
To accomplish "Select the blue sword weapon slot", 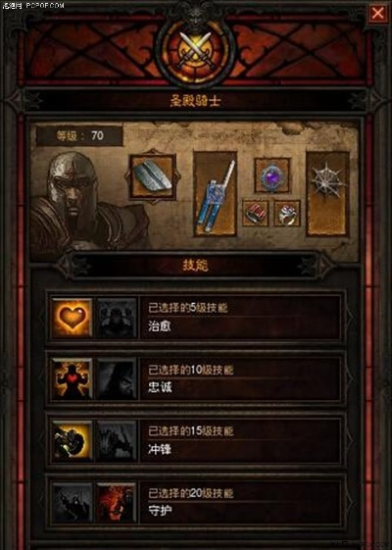I will (216, 194).
